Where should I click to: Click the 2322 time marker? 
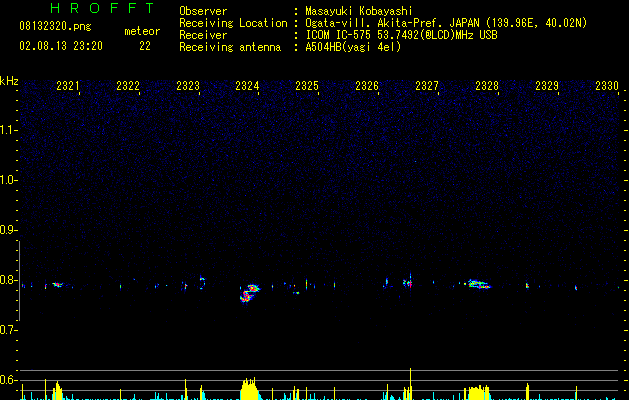coord(128,86)
